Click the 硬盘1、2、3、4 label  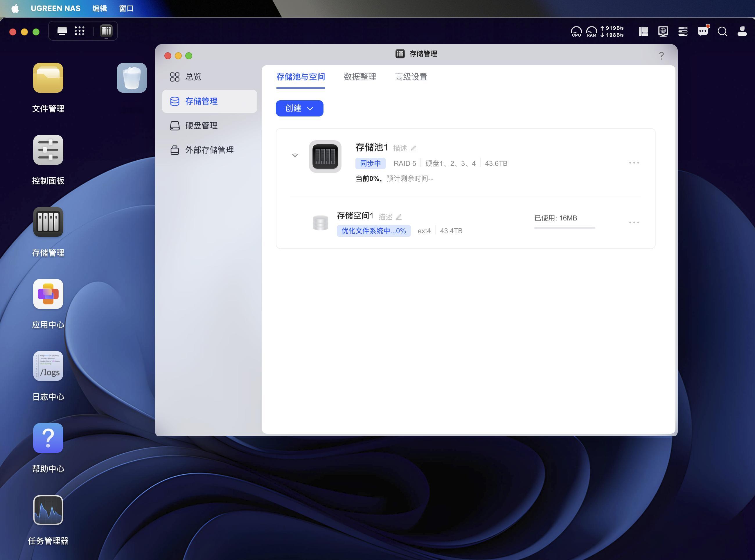point(450,164)
